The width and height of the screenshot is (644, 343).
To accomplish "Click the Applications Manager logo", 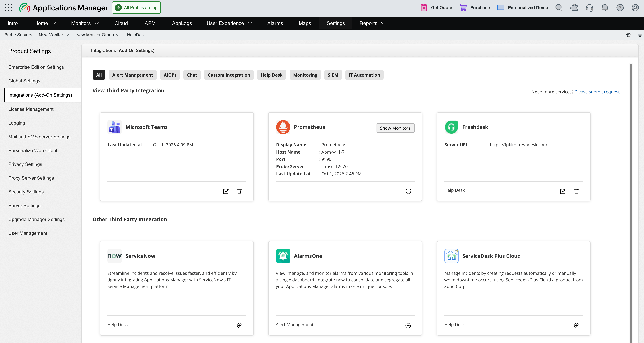I will [63, 8].
